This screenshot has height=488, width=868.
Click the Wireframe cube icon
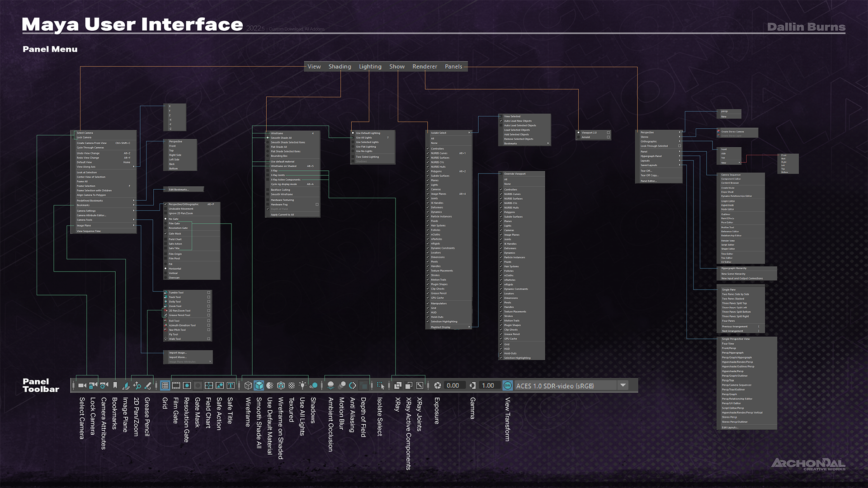pyautogui.click(x=248, y=385)
